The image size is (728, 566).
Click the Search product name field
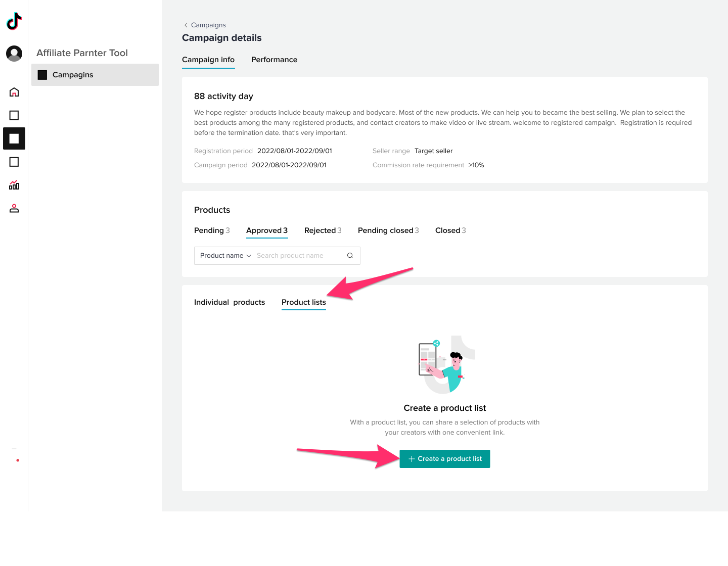pos(298,256)
